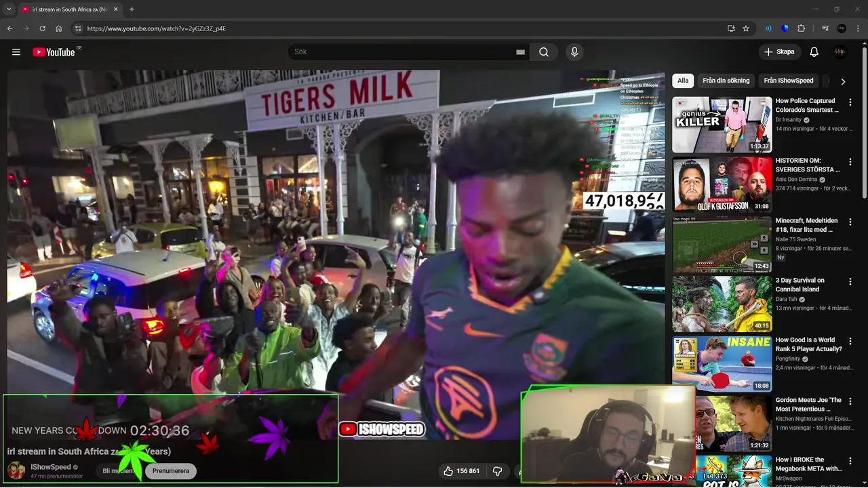Screen dimensions: 868x488
Task: Select Från IShowSpeed filter chip
Action: 789,81
